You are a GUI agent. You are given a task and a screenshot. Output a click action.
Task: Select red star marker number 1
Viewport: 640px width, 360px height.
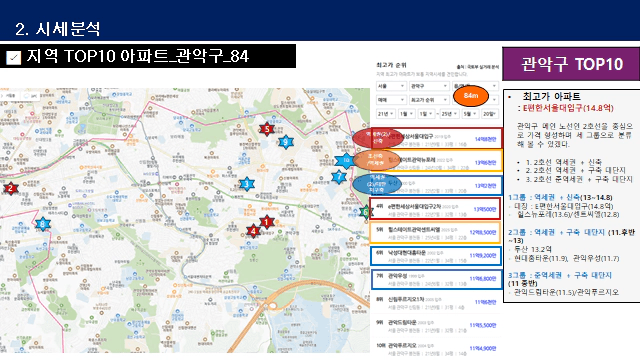click(267, 222)
